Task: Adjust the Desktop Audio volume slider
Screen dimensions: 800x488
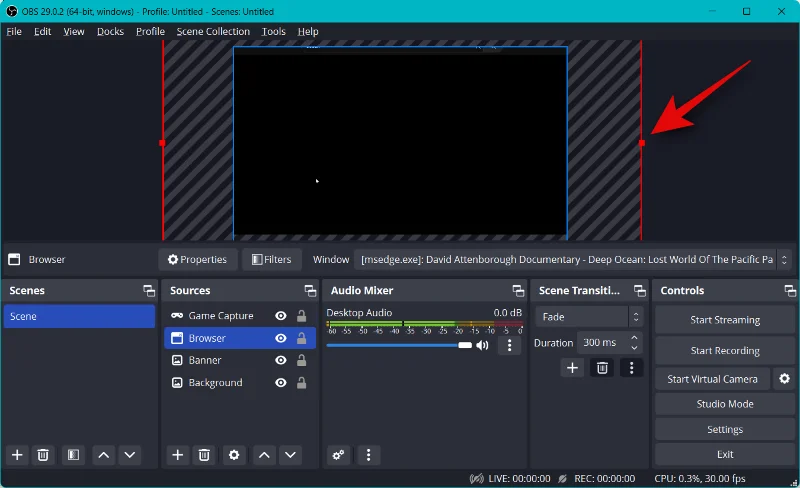Action: click(x=399, y=346)
